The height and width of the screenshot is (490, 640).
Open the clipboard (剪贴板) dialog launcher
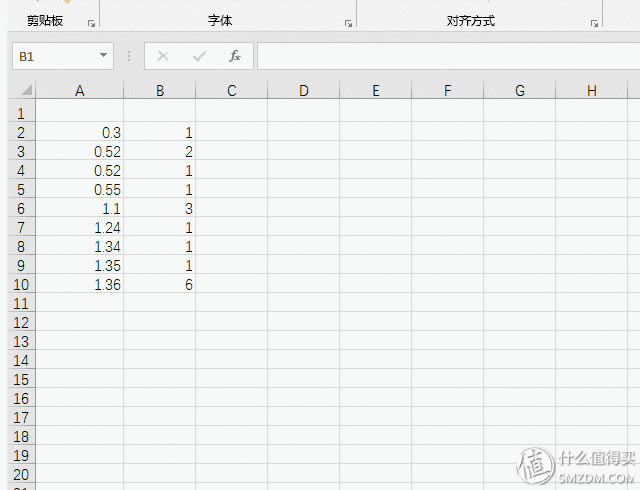tap(91, 24)
